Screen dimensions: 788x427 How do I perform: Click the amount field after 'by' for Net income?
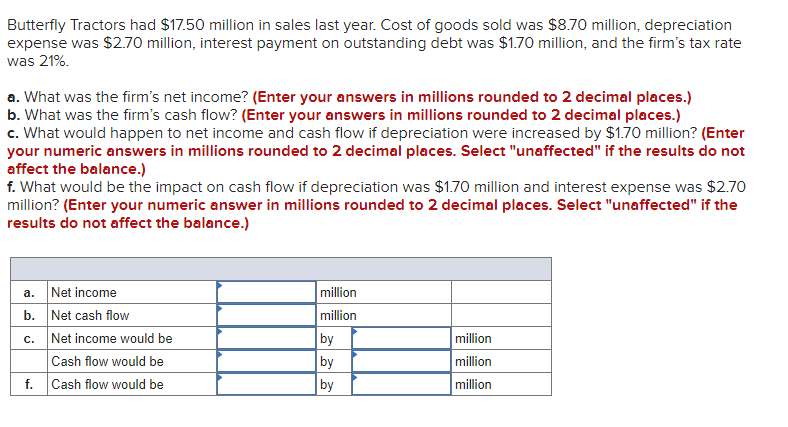(x=401, y=338)
